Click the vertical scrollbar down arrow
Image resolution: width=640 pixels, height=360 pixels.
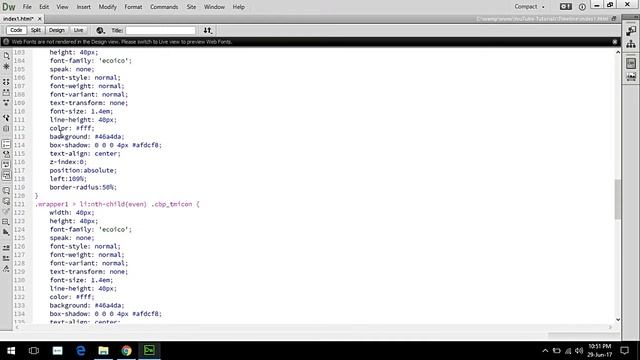click(618, 320)
